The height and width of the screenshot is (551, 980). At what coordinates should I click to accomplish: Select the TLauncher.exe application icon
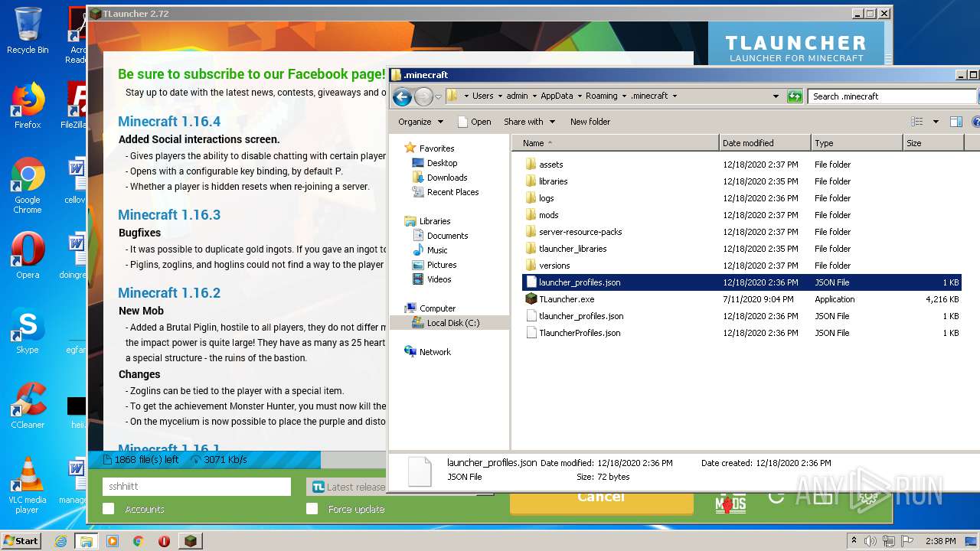pos(531,299)
